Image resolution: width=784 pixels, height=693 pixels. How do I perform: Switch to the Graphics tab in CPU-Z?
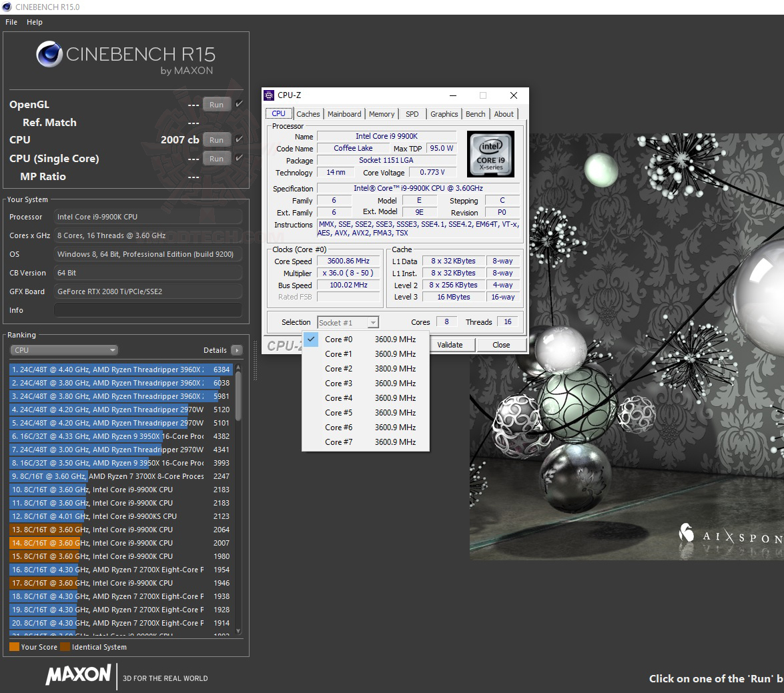coord(444,114)
